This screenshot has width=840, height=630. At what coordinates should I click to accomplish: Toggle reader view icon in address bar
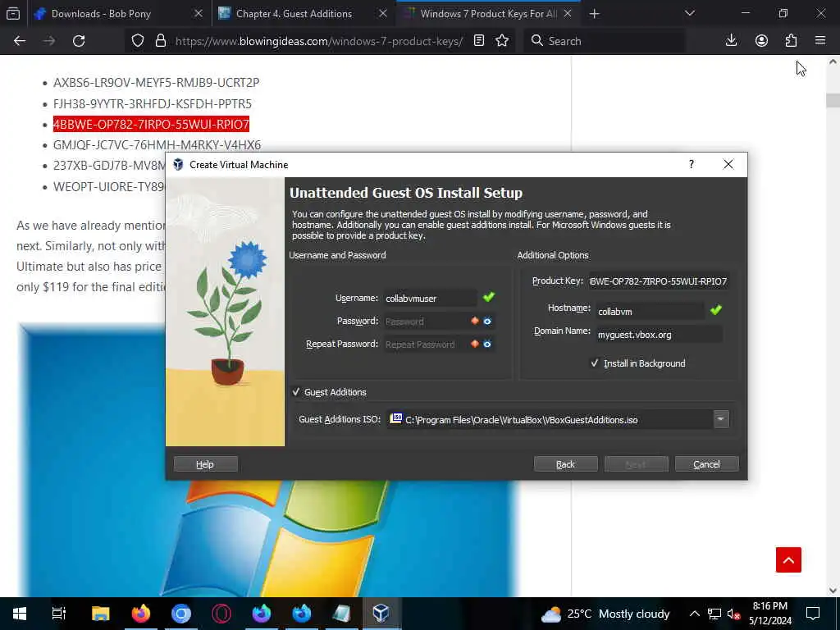point(479,41)
